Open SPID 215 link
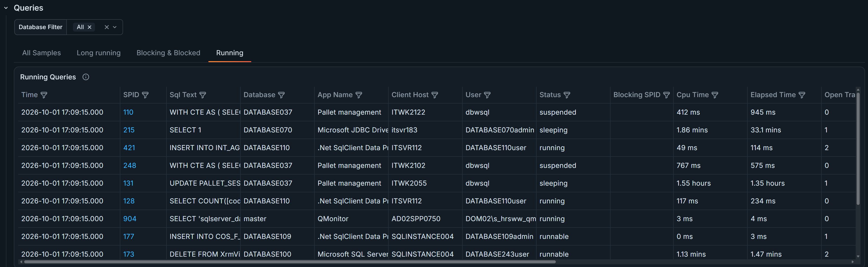The width and height of the screenshot is (868, 267). [x=129, y=130]
